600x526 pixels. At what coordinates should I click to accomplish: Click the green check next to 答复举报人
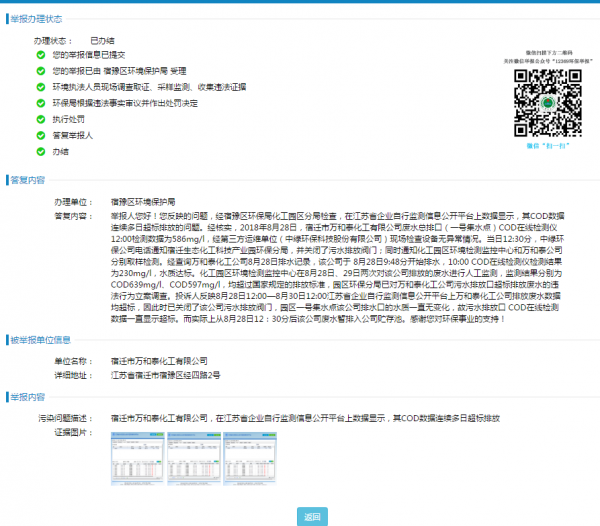(40, 135)
